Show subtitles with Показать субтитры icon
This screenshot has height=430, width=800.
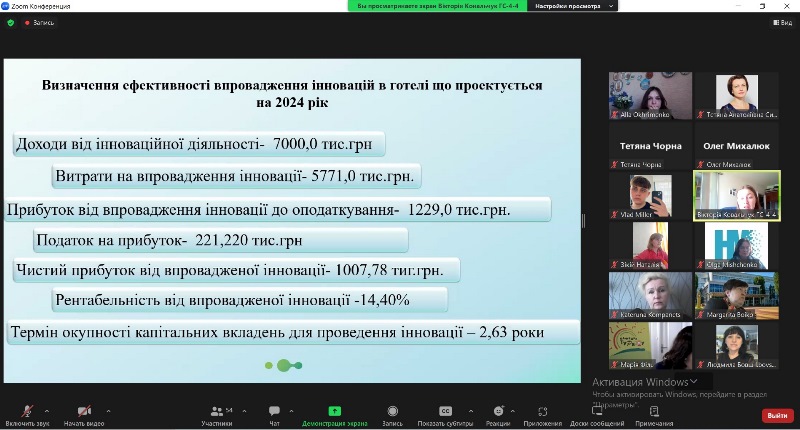pyautogui.click(x=445, y=411)
